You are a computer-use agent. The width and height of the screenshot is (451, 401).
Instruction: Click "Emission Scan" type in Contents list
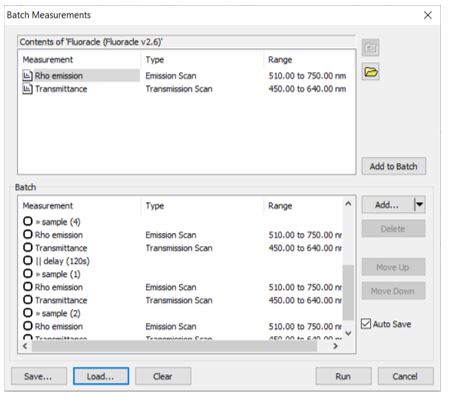pyautogui.click(x=171, y=76)
